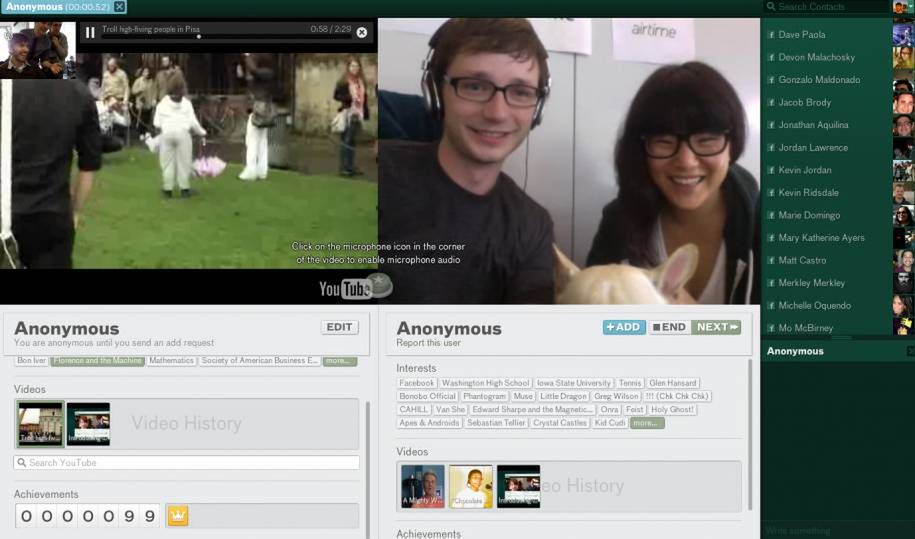Screen dimensions: 915x539
Task: Click the Crystal Castles interest tag
Action: (560, 423)
